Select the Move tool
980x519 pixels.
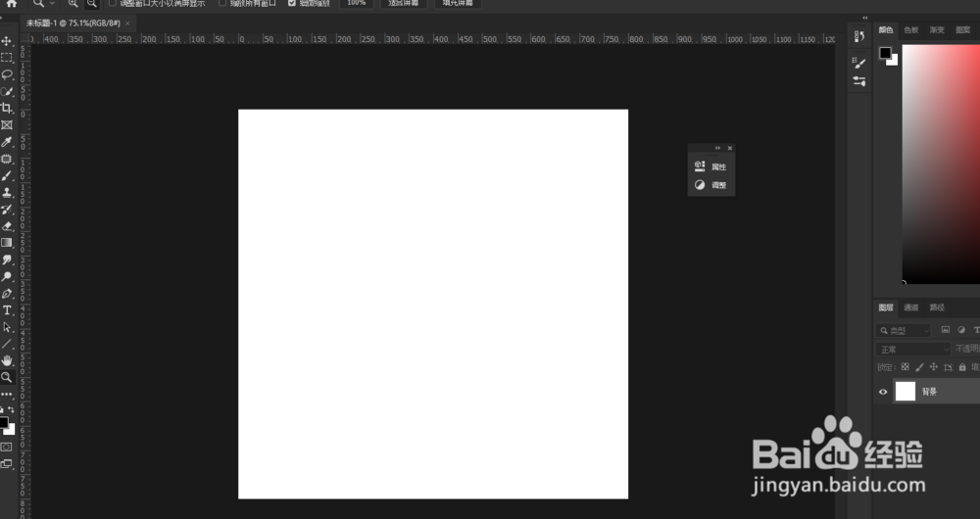7,41
